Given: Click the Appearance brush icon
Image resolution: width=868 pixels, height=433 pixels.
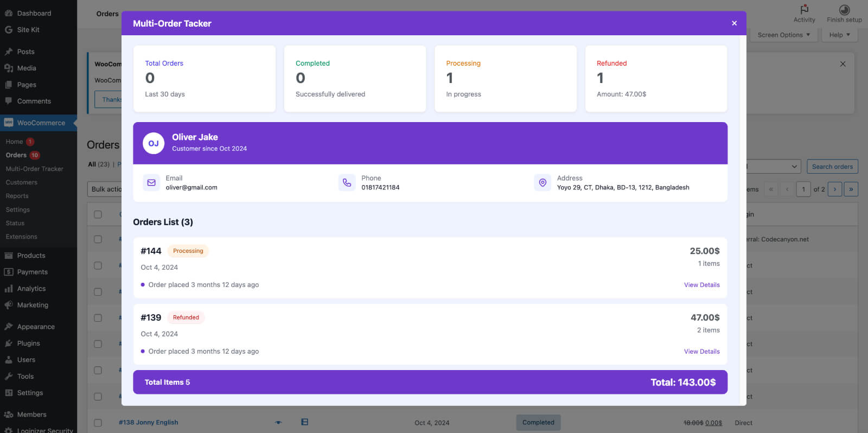Looking at the screenshot, I should (x=9, y=327).
